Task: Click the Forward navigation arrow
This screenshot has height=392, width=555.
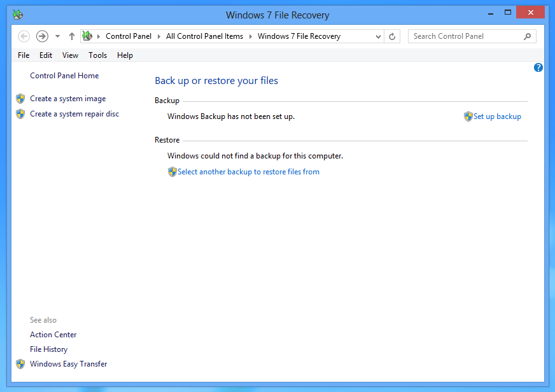Action: coord(42,36)
